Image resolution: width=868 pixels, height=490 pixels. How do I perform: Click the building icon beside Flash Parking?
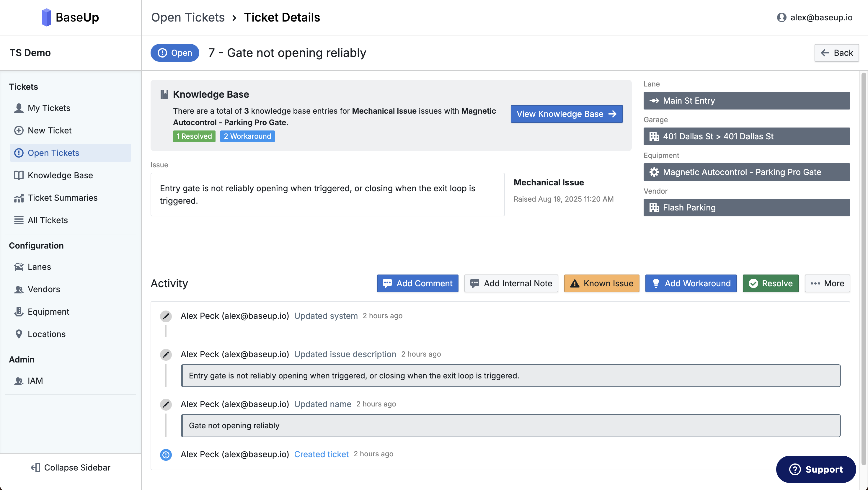654,208
